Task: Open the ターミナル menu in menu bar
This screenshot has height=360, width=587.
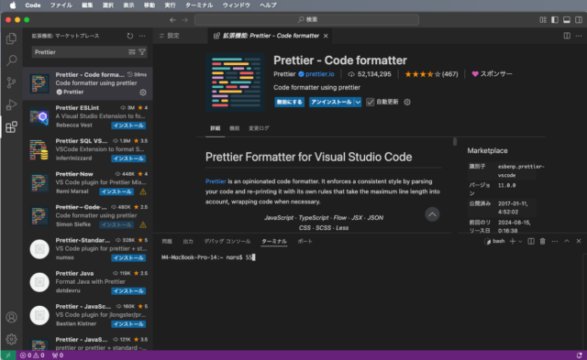Action: [199, 5]
